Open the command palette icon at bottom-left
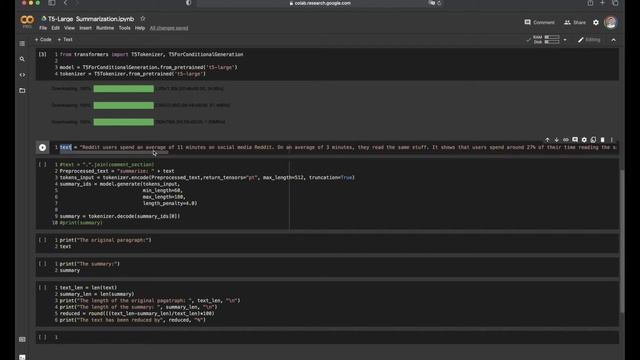The image size is (640, 360). point(22,340)
